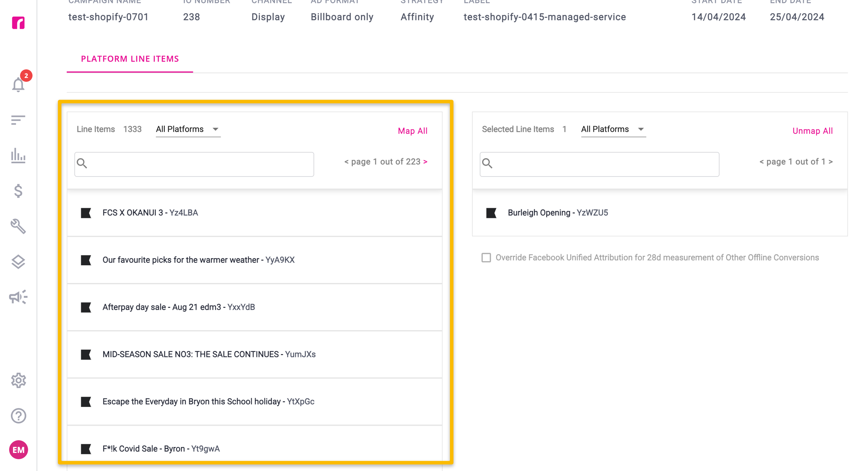Open the dollar sign billing icon

click(18, 191)
